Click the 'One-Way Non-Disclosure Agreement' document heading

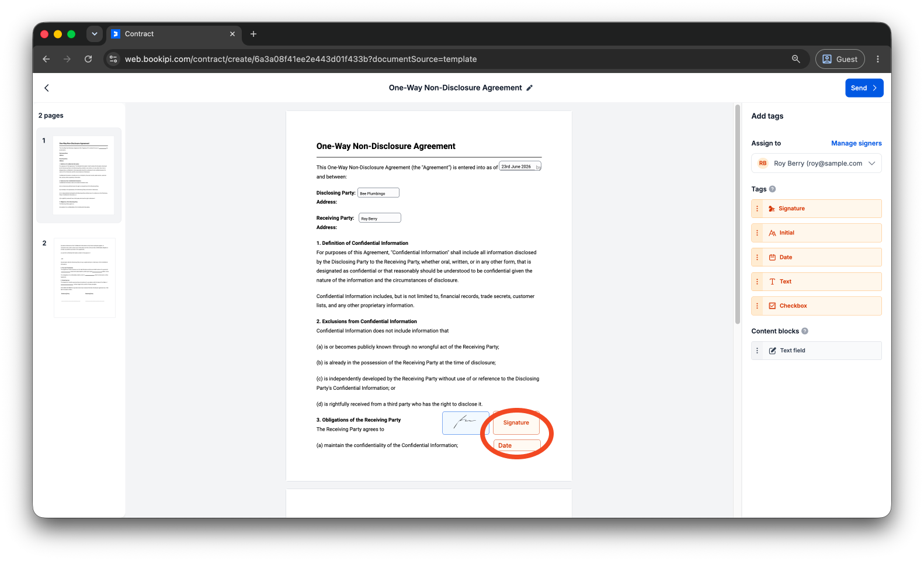click(x=386, y=146)
